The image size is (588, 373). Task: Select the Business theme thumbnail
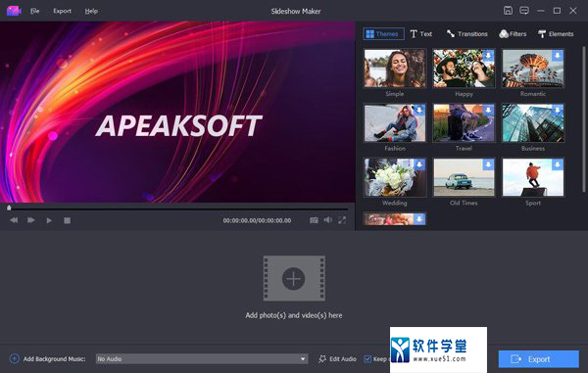coord(533,122)
